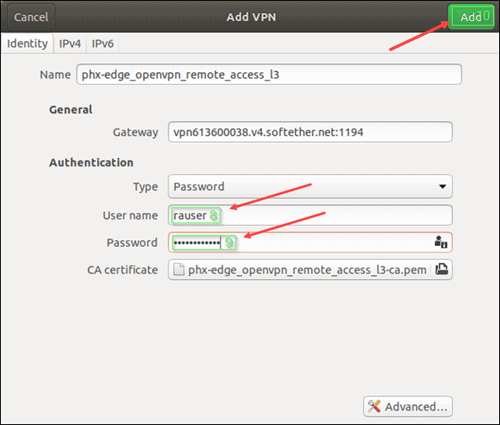
Task: Click the Add VPN dialog title
Action: coord(251,17)
